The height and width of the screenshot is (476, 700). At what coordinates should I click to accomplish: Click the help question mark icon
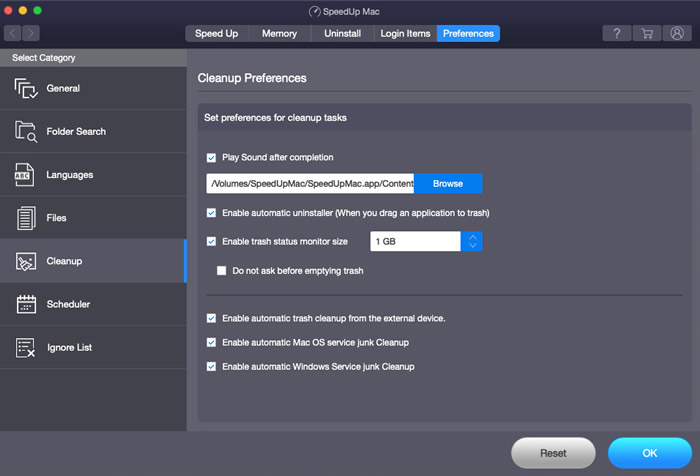[x=617, y=33]
